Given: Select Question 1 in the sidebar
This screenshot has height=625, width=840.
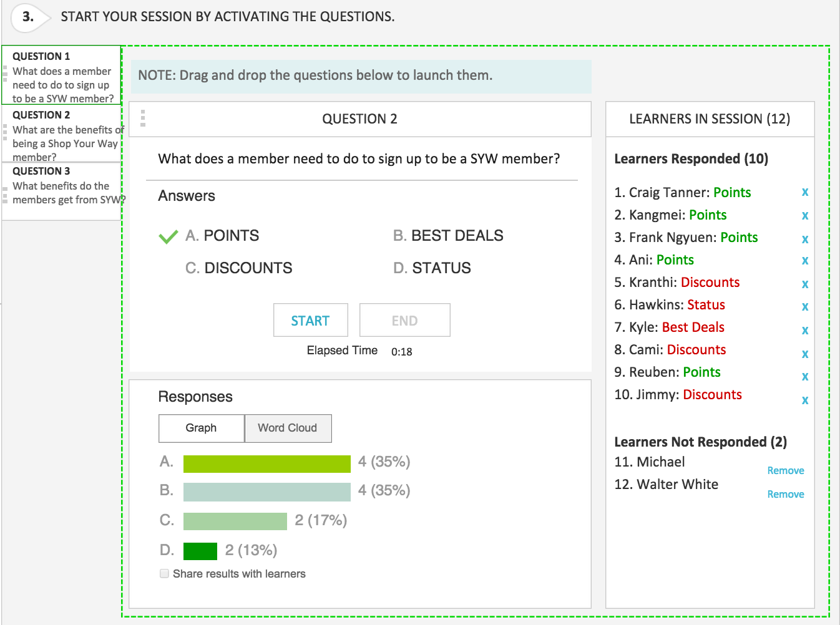Looking at the screenshot, I should [x=61, y=75].
